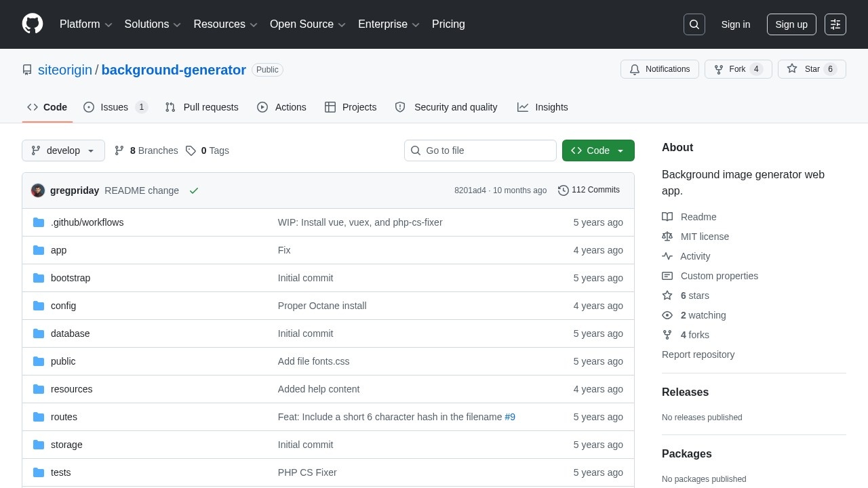This screenshot has width=868, height=488.
Task: Click the database folder icon
Action: (x=39, y=333)
